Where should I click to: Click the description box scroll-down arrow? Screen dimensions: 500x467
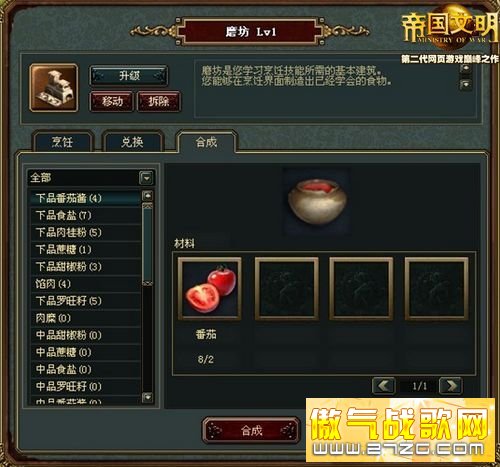point(465,84)
